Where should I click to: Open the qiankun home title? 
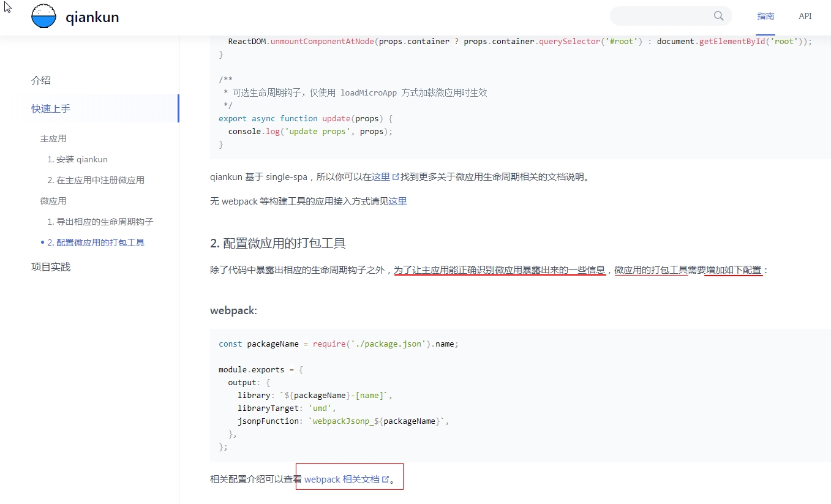coord(92,17)
